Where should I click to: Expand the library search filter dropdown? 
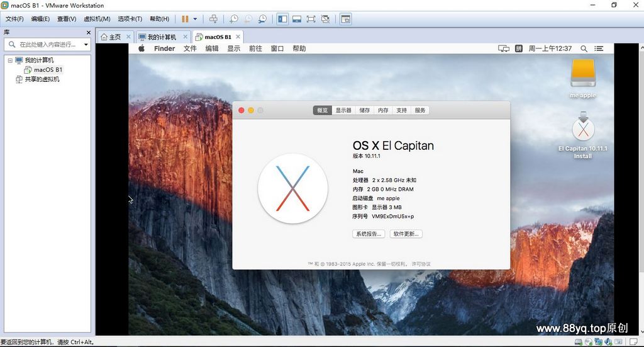click(x=86, y=45)
